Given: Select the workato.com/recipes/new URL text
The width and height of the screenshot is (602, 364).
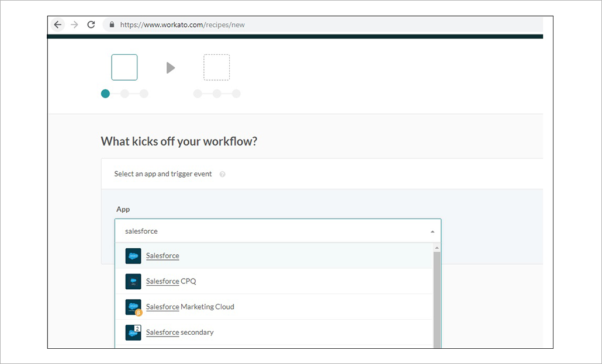Looking at the screenshot, I should coord(182,25).
